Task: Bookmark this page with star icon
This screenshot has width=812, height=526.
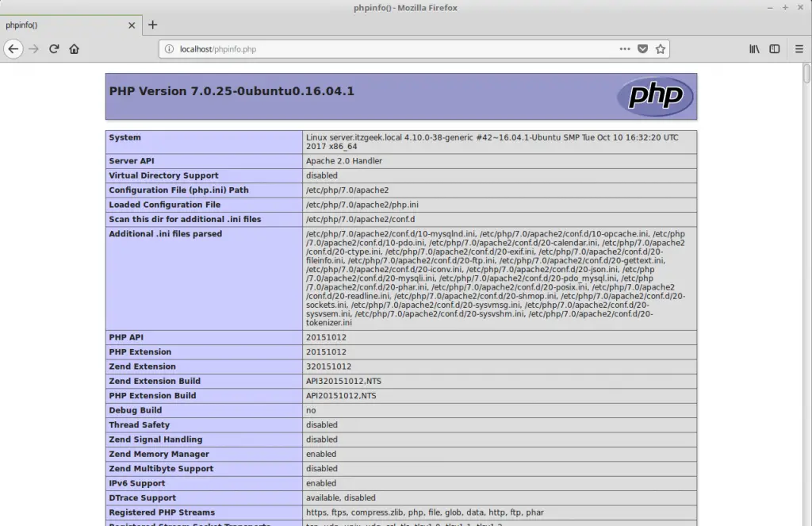Action: pyautogui.click(x=661, y=49)
